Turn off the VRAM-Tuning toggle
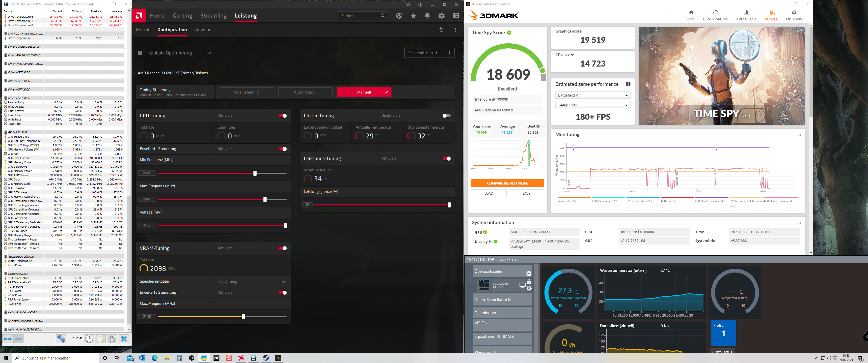Viewport: 868px width, 363px height. pyautogui.click(x=282, y=248)
